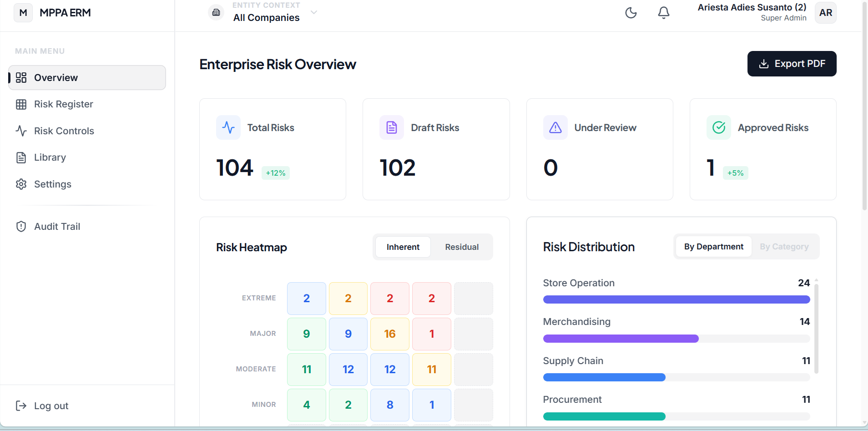
Task: Click the Risk Controls pulse icon
Action: point(21,131)
